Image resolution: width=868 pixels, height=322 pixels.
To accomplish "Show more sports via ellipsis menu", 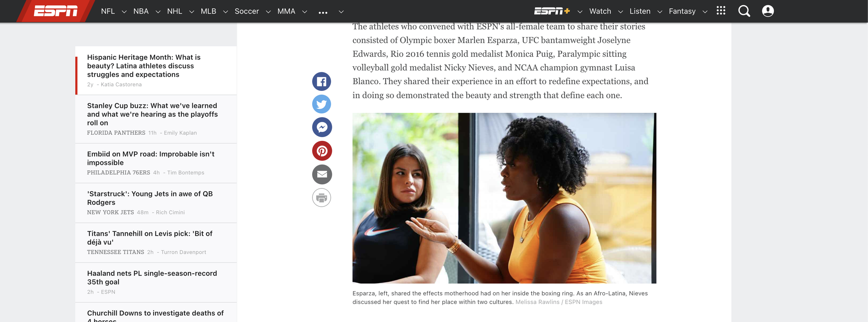I will coord(323,12).
